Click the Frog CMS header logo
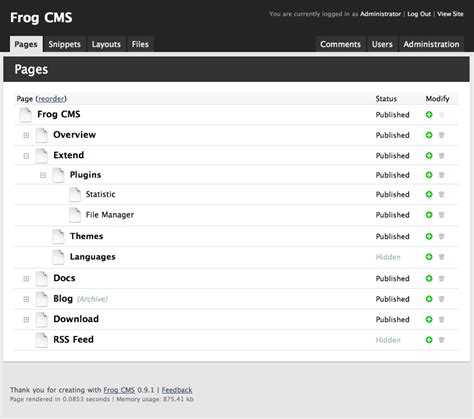474x419 pixels. (41, 17)
